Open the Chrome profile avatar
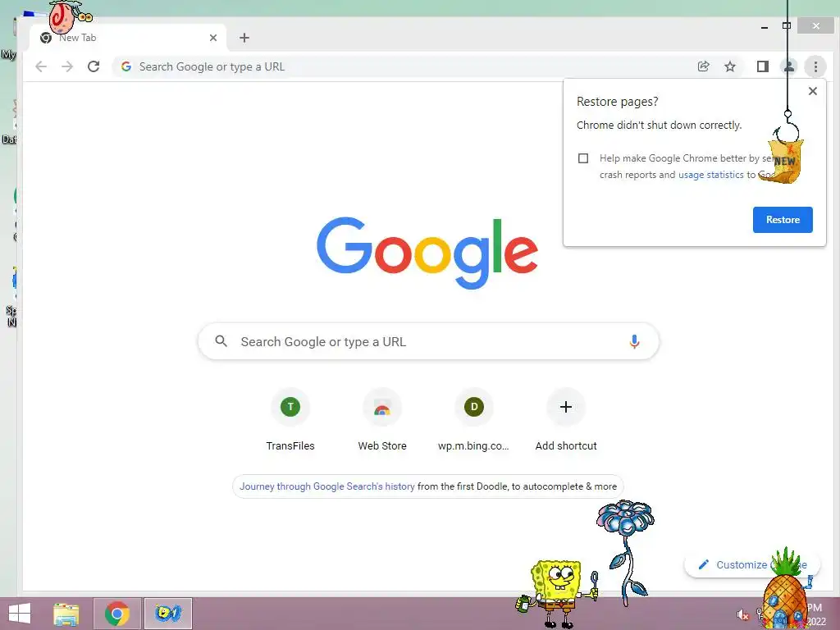 click(789, 66)
